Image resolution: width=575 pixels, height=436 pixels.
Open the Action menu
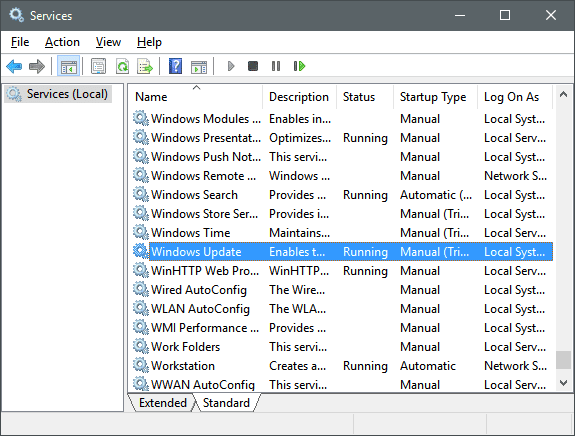pos(62,42)
